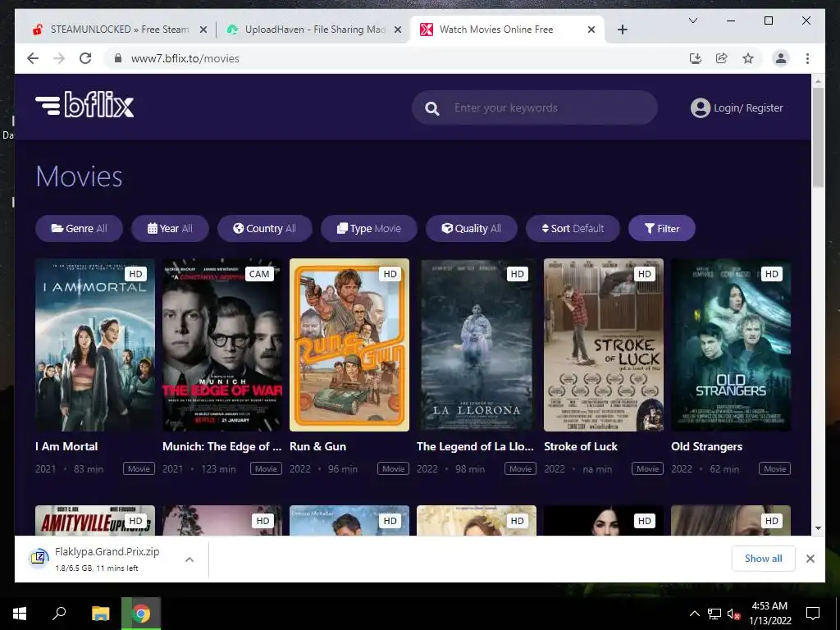
Task: Open Windows taskbar search
Action: pyautogui.click(x=59, y=614)
